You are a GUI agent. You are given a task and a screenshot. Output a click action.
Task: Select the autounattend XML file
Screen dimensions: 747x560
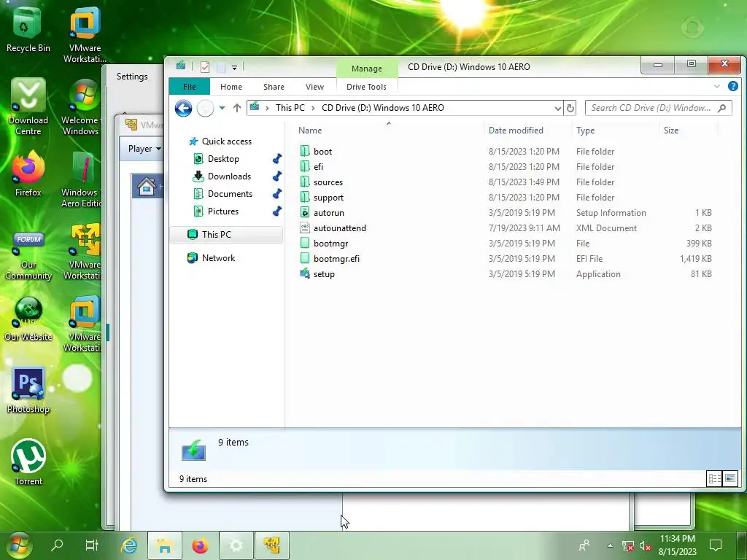tap(340, 228)
